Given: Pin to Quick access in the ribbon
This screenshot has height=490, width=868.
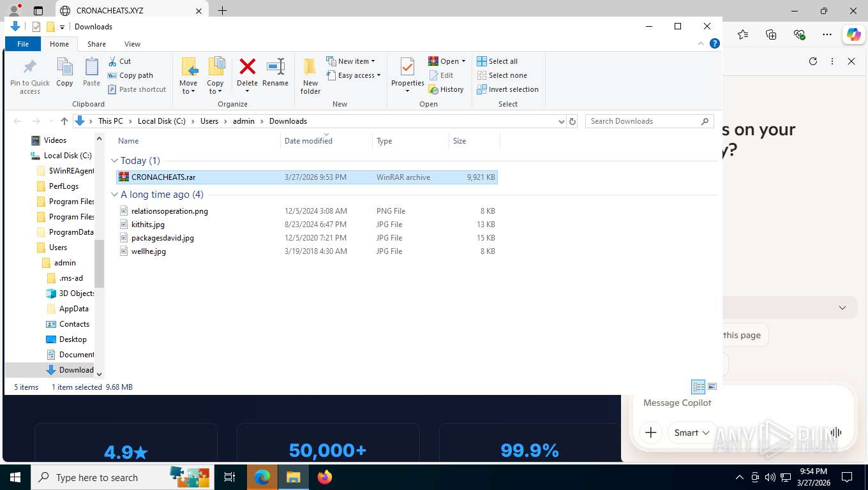Looking at the screenshot, I should click(x=30, y=77).
